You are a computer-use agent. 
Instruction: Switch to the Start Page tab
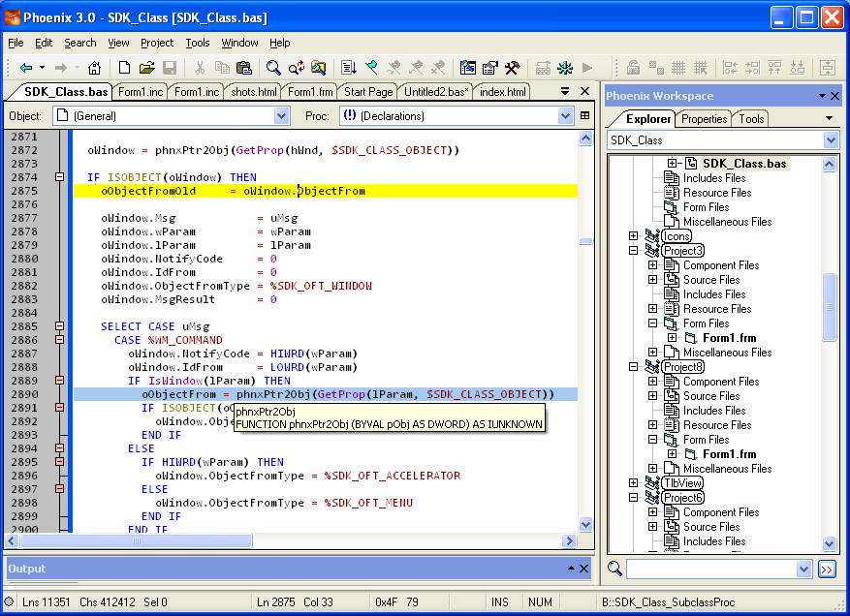tap(368, 92)
